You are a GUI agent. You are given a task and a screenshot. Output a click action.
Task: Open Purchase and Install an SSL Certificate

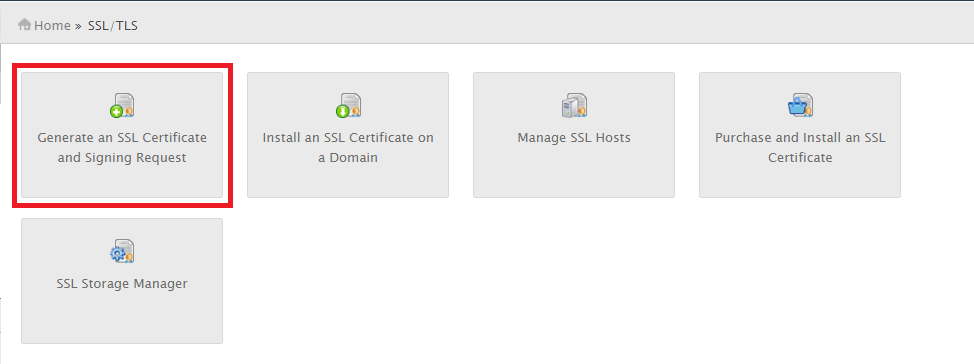click(800, 135)
